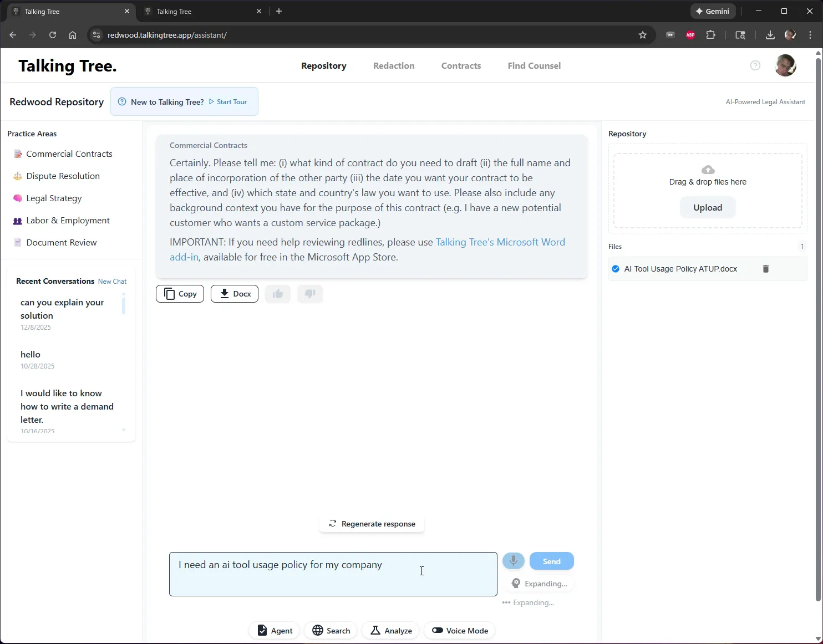Send the typed message
The width and height of the screenshot is (823, 644).
(x=552, y=561)
